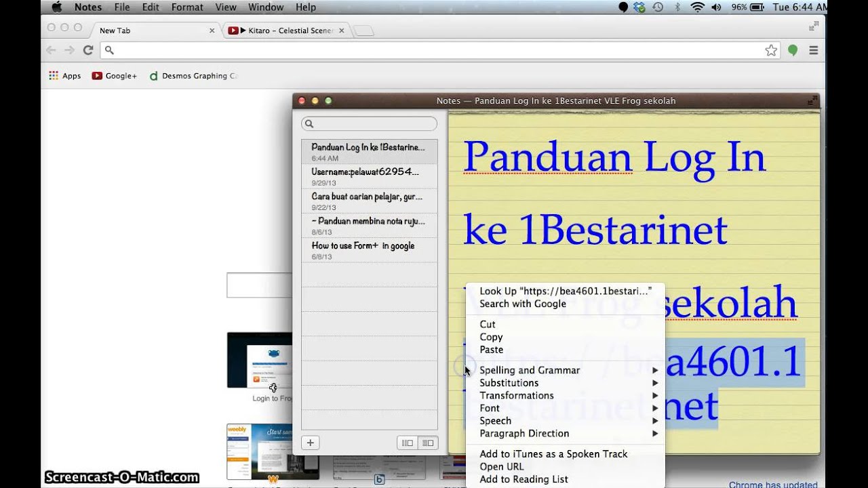The height and width of the screenshot is (488, 868).
Task: Select the note 'Panduan Log In ke 1Bestarine...'
Action: (370, 151)
